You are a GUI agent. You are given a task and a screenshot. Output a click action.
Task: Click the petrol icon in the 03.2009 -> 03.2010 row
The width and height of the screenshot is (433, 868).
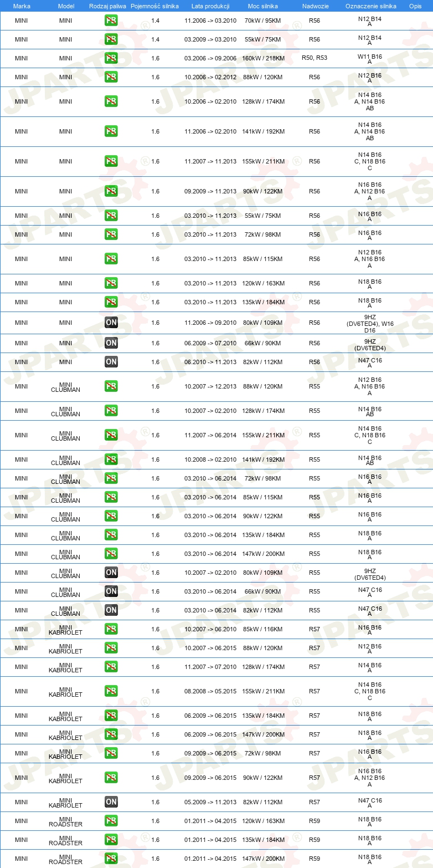point(111,40)
